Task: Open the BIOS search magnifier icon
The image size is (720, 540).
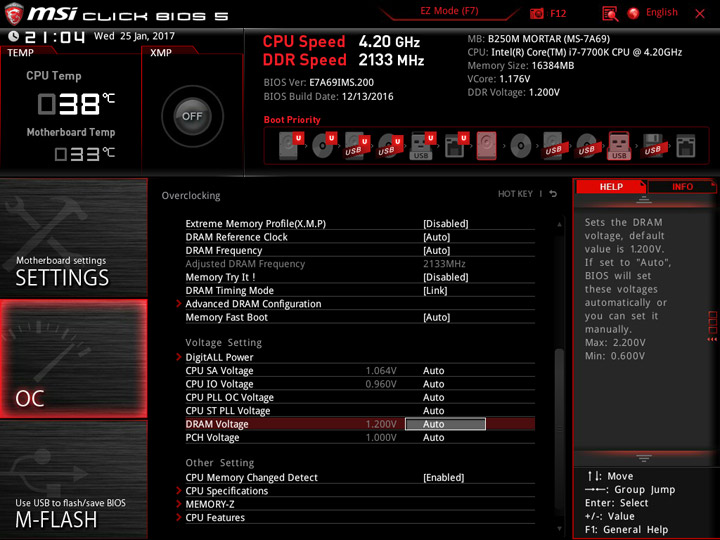Action: 610,14
